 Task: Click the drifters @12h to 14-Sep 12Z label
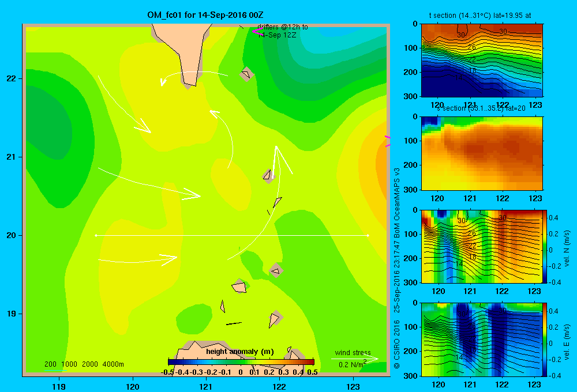[283, 31]
